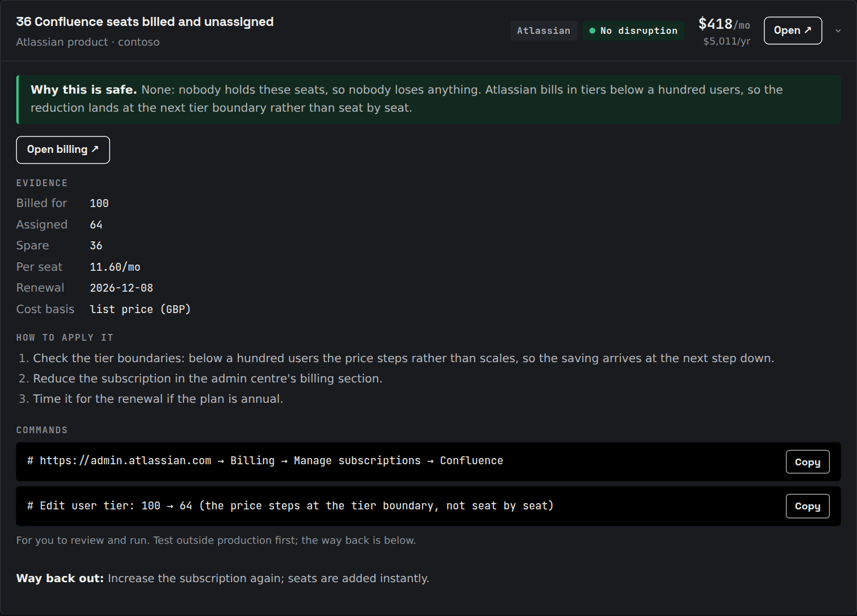Click the 'Renewal' evidence label
This screenshot has width=857, height=616.
click(40, 288)
